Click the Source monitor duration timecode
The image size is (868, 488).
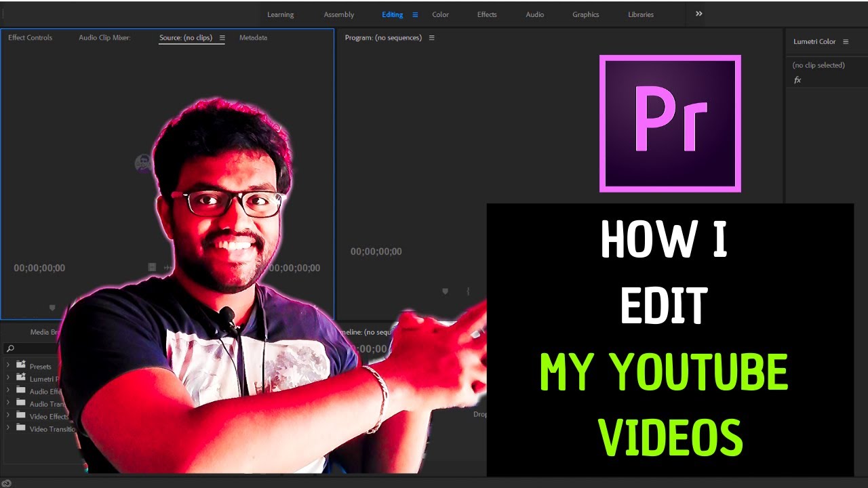pyautogui.click(x=294, y=268)
